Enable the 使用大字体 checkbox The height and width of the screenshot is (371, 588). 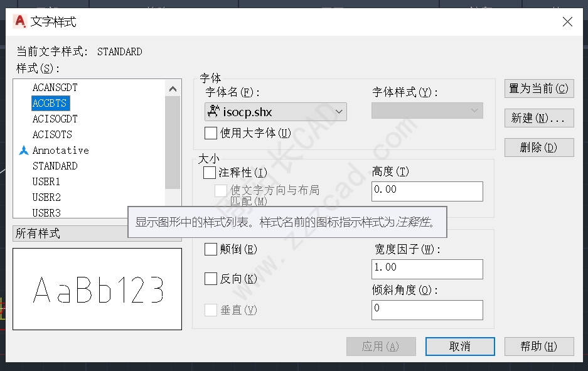click(211, 133)
